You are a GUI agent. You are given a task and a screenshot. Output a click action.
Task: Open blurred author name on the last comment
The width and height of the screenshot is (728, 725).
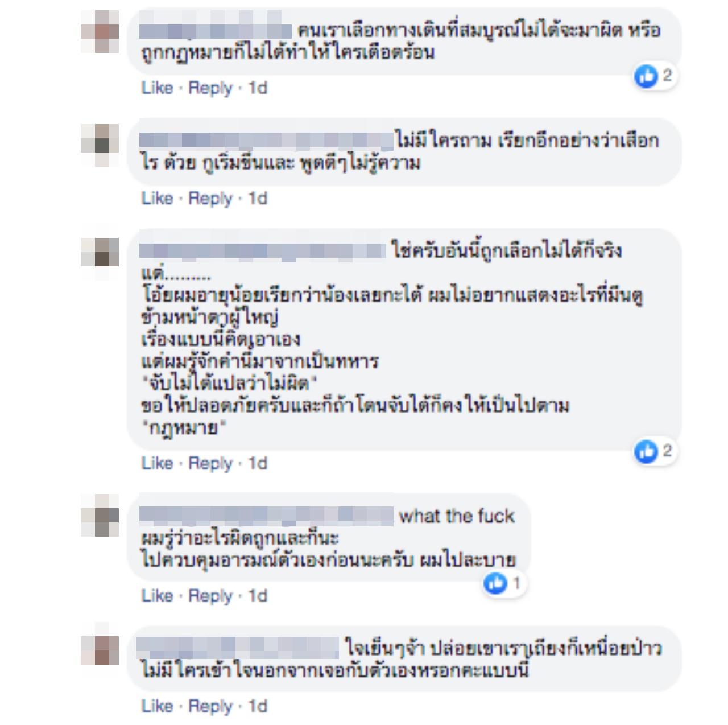pos(238,647)
